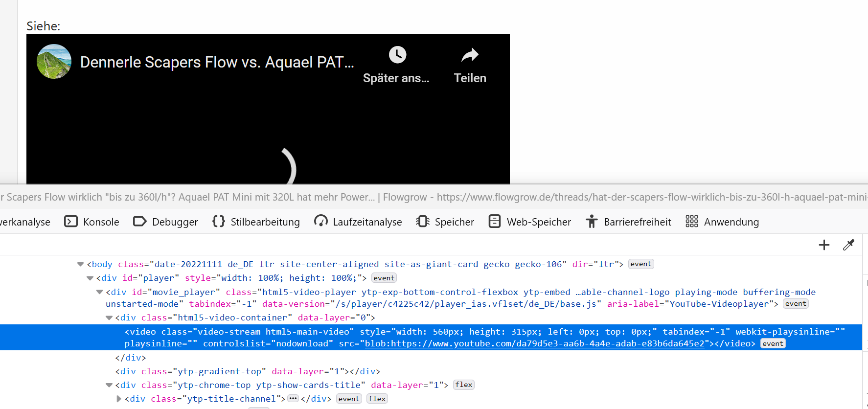Switch to the Debugger tab
This screenshot has height=409, width=868.
165,222
